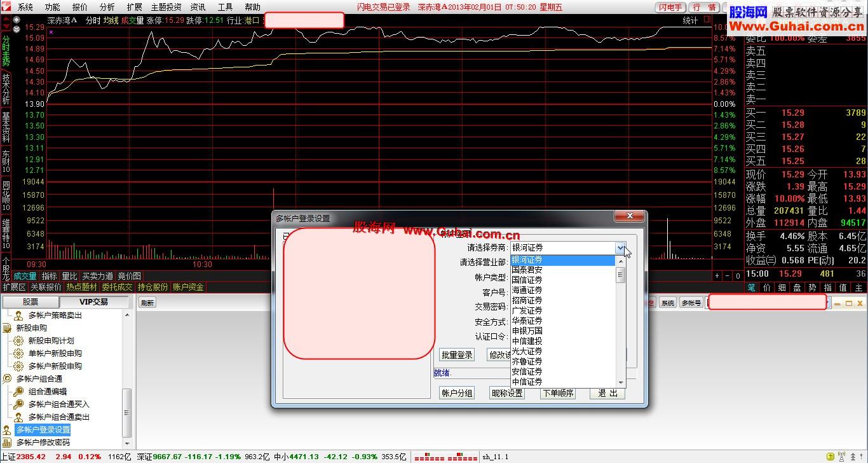This screenshot has width=868, height=463.
Task: Click the 盘 tab in quote panel
Action: pos(797,287)
